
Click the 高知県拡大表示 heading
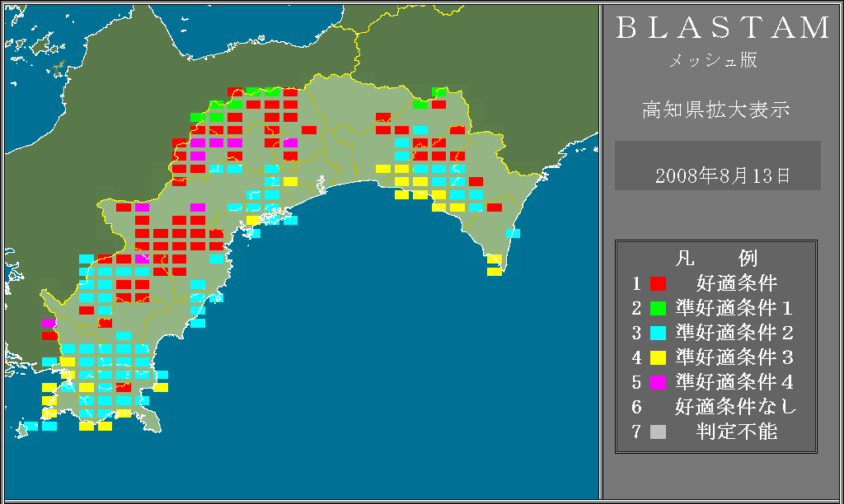[716, 110]
